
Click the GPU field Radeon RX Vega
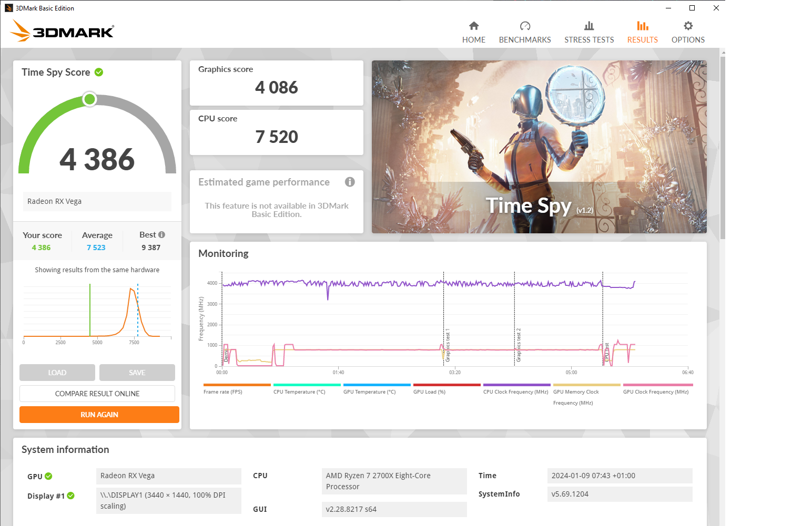pyautogui.click(x=169, y=476)
